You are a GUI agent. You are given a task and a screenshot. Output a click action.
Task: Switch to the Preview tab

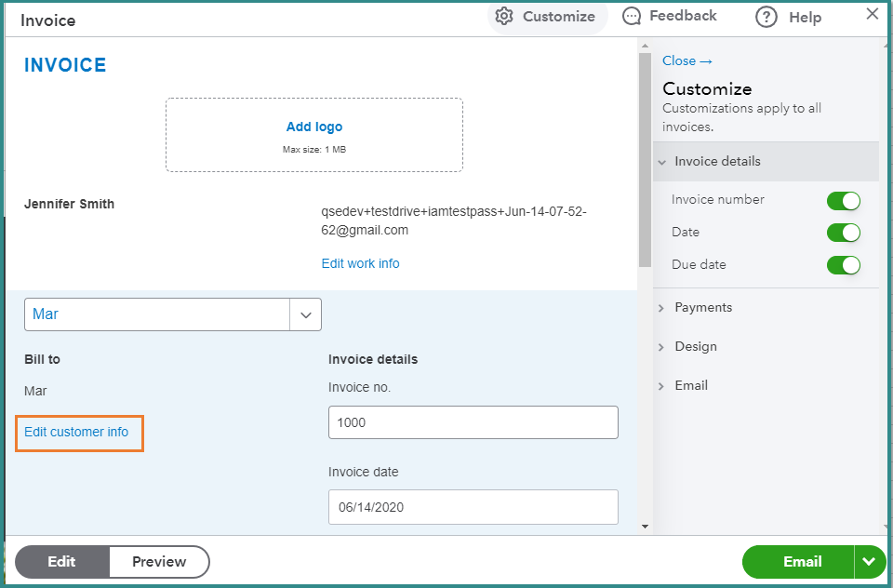click(159, 561)
